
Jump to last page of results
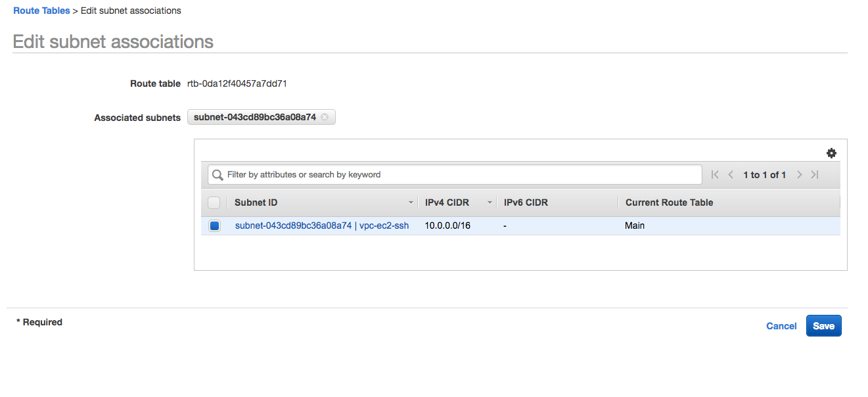tap(815, 175)
